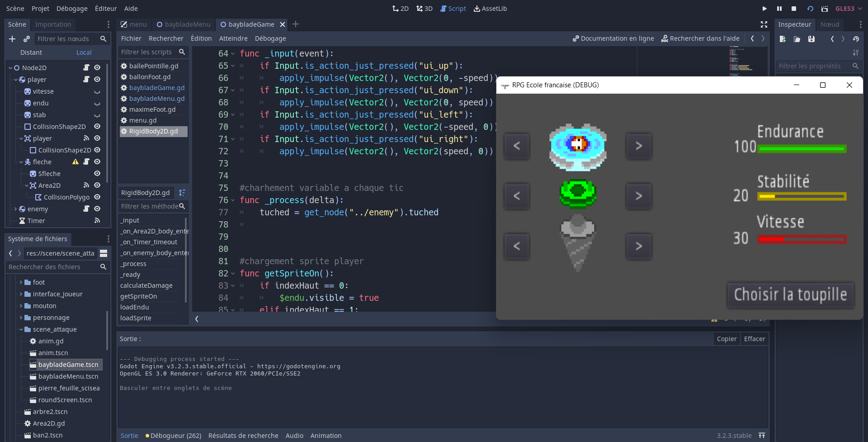Open the FileSystem dock options menu

(x=108, y=239)
